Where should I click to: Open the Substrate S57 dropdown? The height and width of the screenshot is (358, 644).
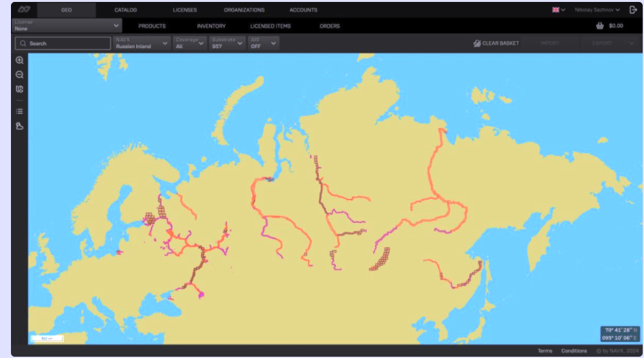pyautogui.click(x=228, y=43)
